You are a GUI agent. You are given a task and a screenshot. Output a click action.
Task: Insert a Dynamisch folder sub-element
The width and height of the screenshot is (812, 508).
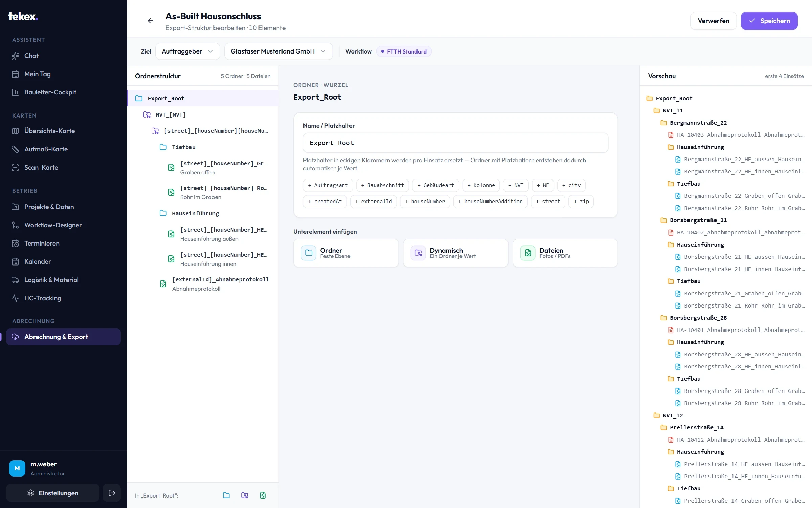coord(455,253)
